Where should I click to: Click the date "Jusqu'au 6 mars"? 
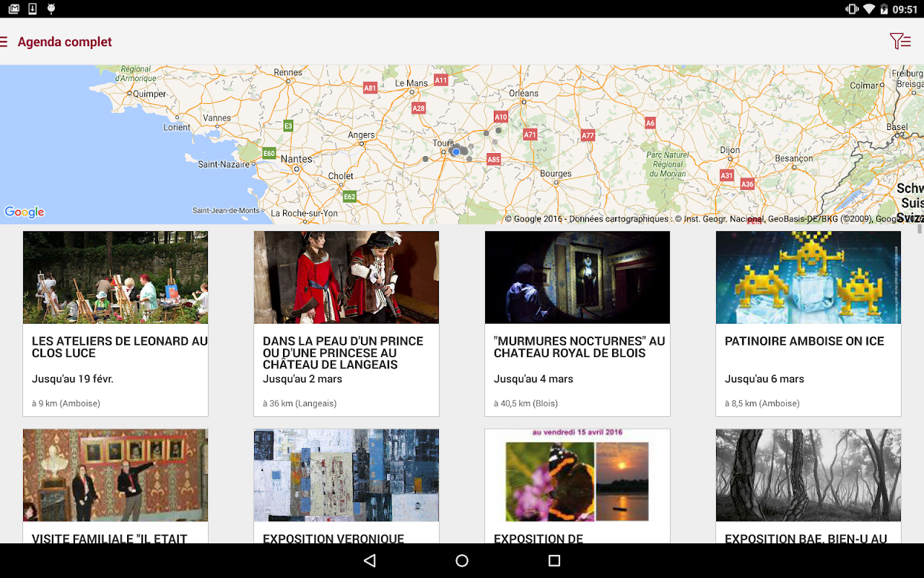click(764, 379)
